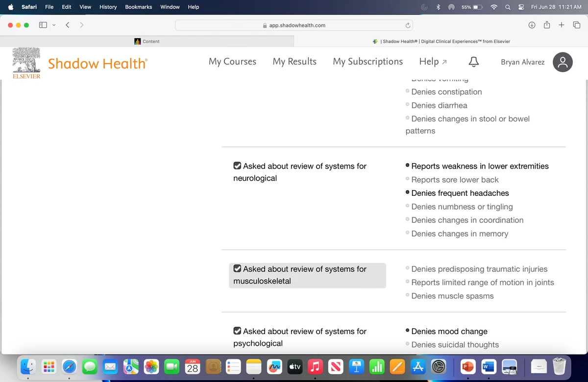Image resolution: width=588 pixels, height=382 pixels.
Task: Open the Bryan Alvarez account menu
Action: (522, 62)
